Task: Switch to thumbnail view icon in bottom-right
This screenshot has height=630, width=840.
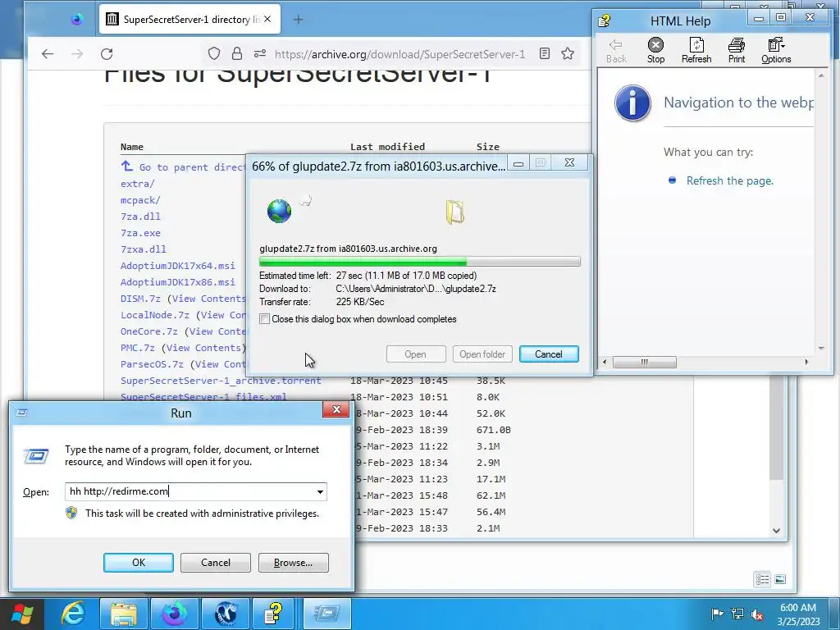Action: click(x=780, y=579)
